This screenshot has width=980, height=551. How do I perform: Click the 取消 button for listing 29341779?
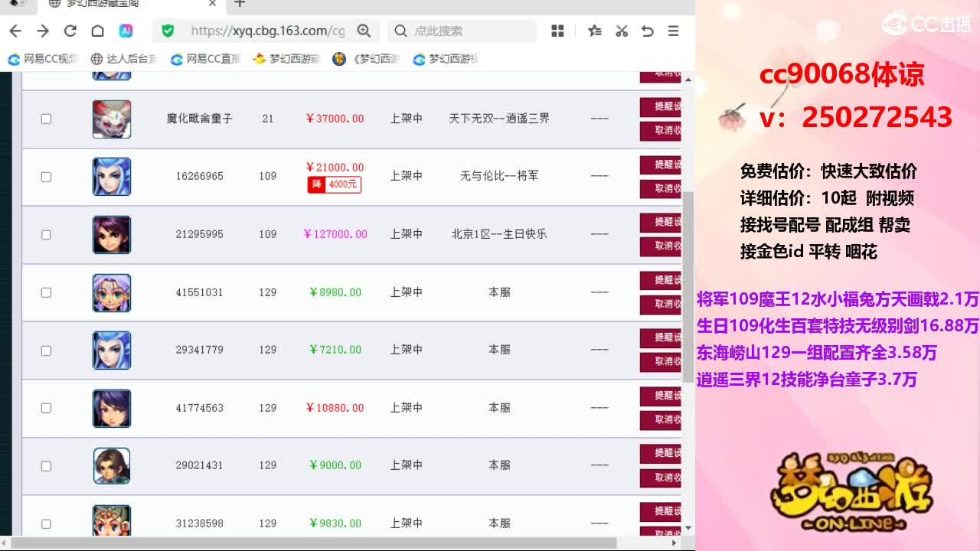click(661, 362)
